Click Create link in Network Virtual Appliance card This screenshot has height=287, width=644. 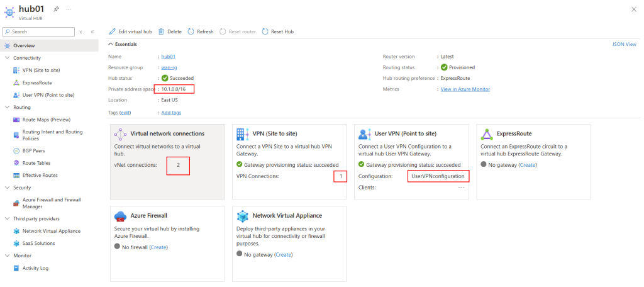pos(284,255)
